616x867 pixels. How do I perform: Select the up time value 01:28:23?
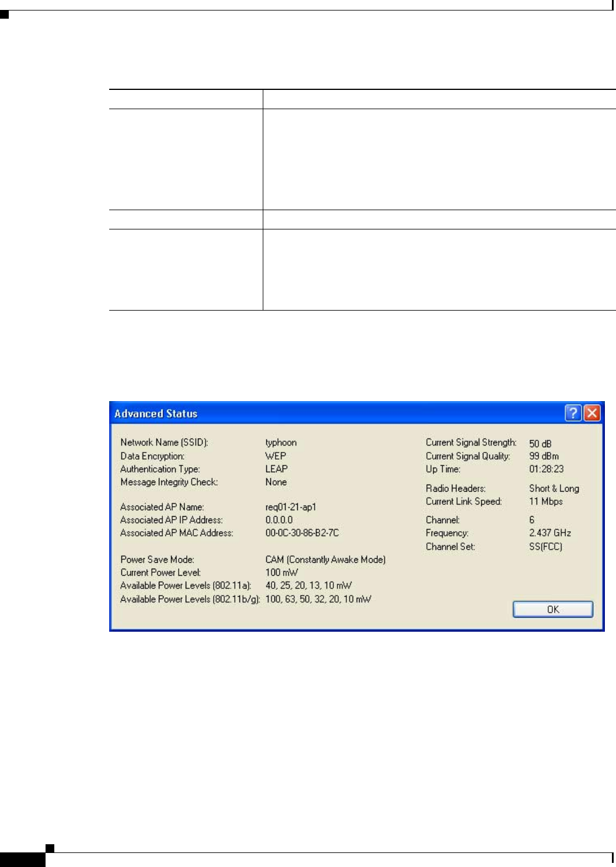coord(546,469)
